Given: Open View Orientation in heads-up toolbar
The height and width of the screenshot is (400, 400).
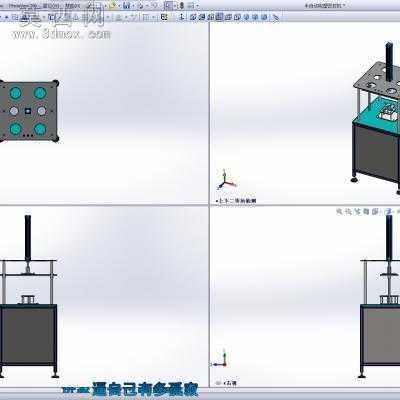Looking at the screenshot, I should coord(375,211).
